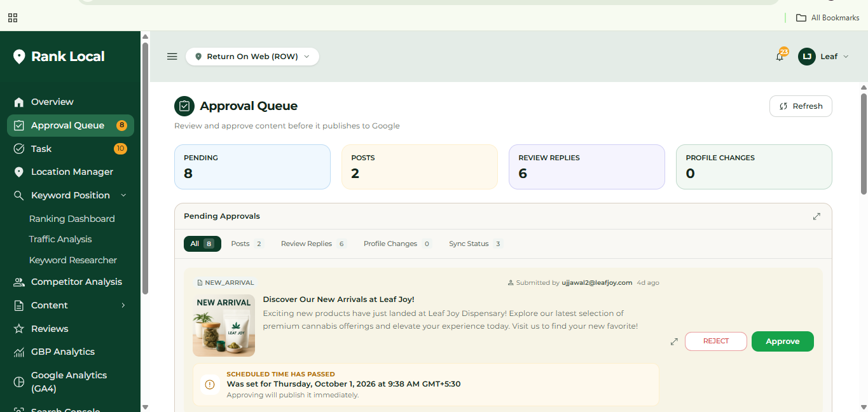Viewport: 868px width, 412px height.
Task: Click the Keyword Position magnifier icon
Action: pyautogui.click(x=19, y=196)
